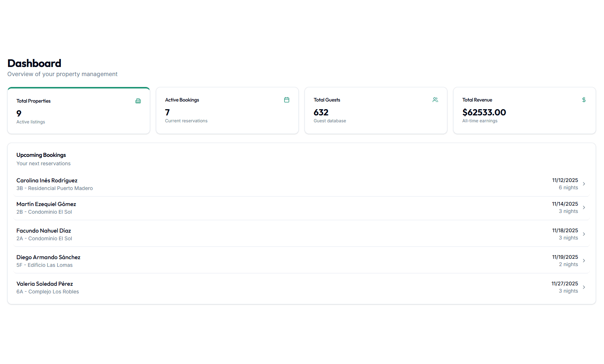Click the booking for 3B - Residencial Puerto Madero
This screenshot has width=604, height=364.
pos(54,188)
